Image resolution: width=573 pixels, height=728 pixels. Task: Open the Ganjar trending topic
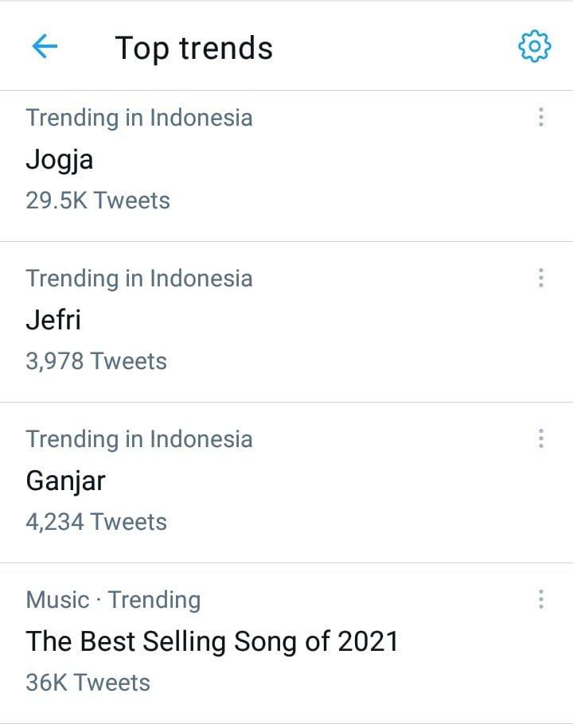pos(65,481)
